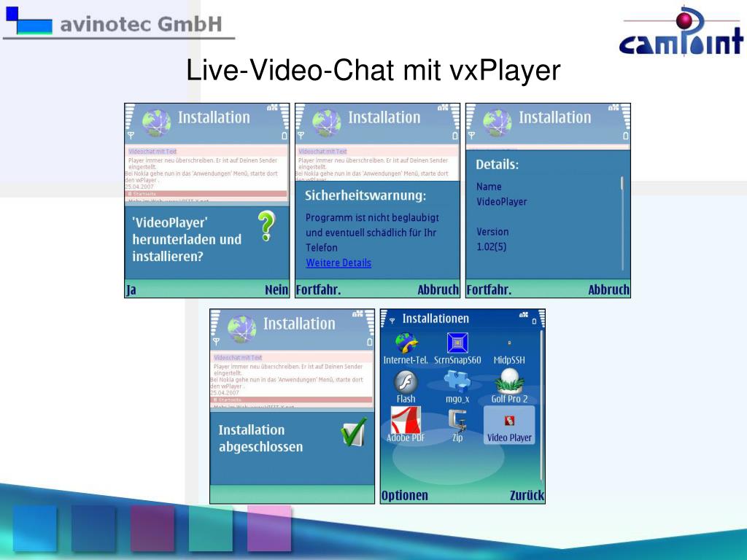747x560 pixels.
Task: Click scrollbar in the Details screen
Action: pos(622,223)
